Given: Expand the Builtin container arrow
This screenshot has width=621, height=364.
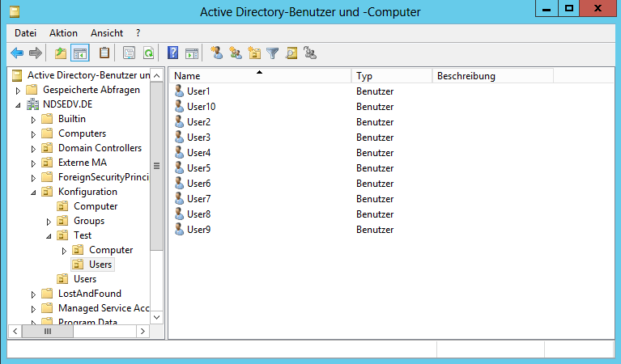Looking at the screenshot, I should (x=34, y=120).
